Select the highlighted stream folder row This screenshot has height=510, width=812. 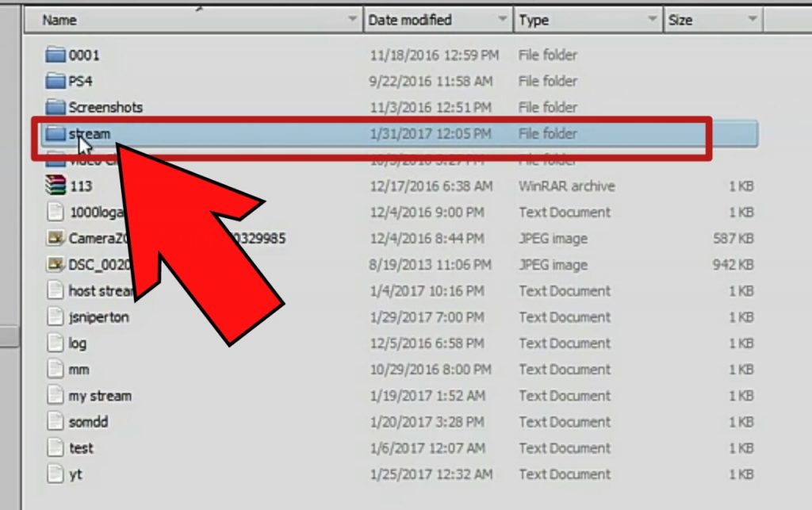tap(396, 134)
